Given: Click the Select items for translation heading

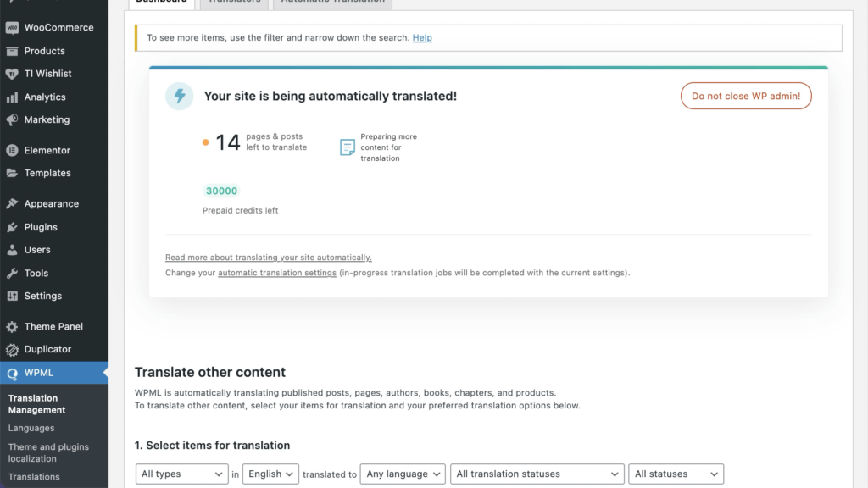Looking at the screenshot, I should point(212,446).
